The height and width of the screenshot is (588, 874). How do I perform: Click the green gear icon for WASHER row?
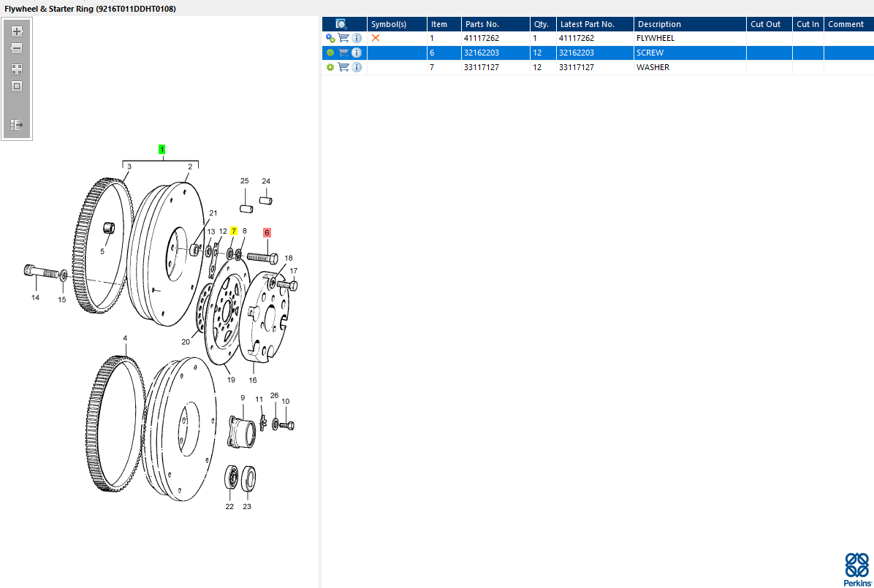click(330, 67)
